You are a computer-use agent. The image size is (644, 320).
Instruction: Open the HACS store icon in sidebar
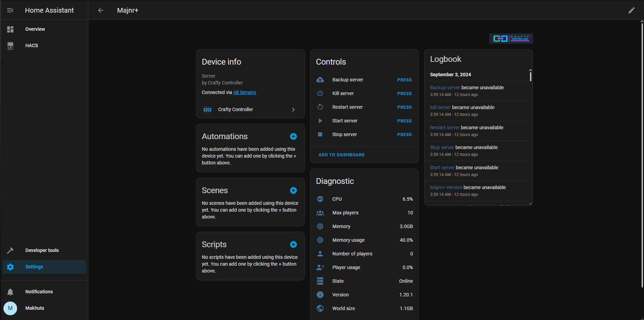pos(10,46)
